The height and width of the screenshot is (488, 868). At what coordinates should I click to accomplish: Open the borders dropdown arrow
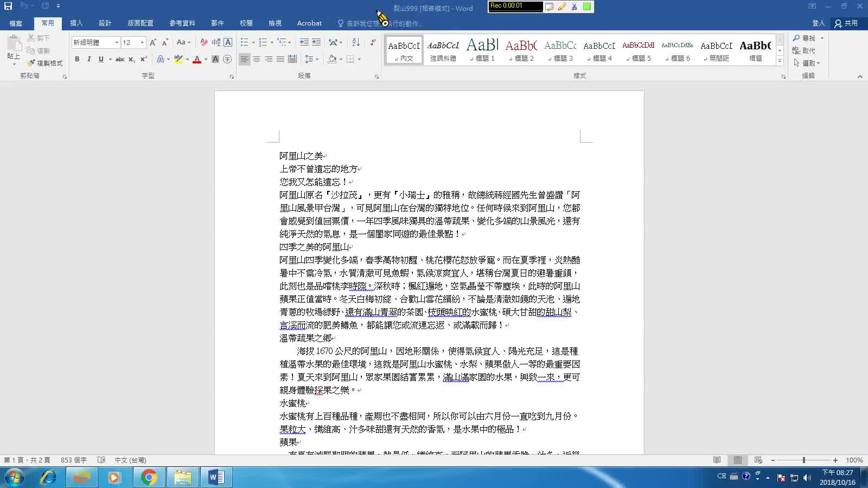tap(359, 59)
